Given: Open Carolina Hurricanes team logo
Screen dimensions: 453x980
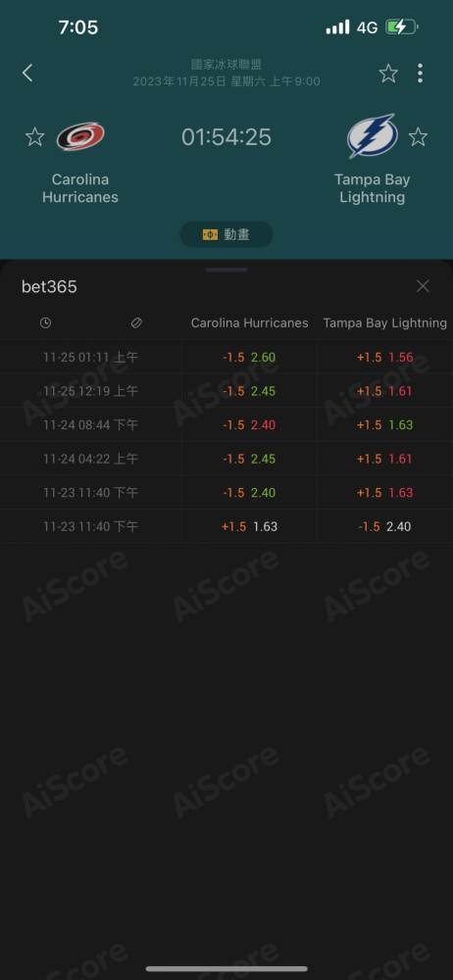Looking at the screenshot, I should [80, 136].
